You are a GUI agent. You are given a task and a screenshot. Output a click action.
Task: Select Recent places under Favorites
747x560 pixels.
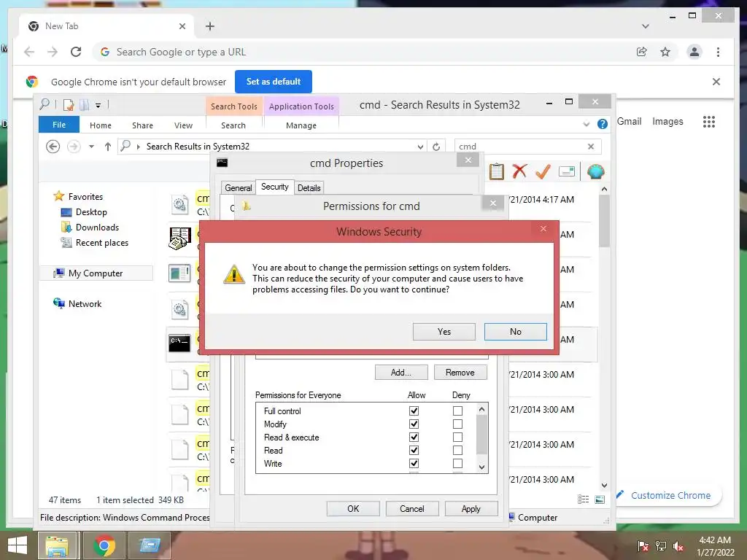point(102,242)
